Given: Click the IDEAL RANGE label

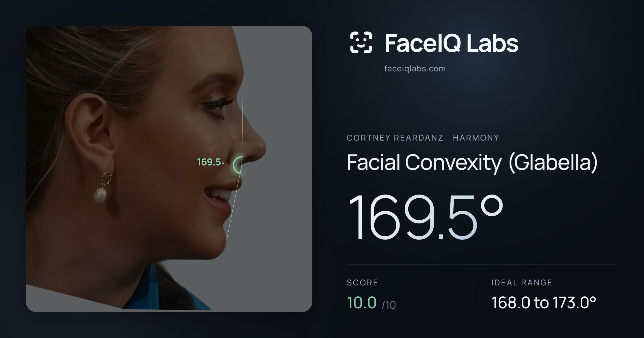Looking at the screenshot, I should tap(522, 282).
